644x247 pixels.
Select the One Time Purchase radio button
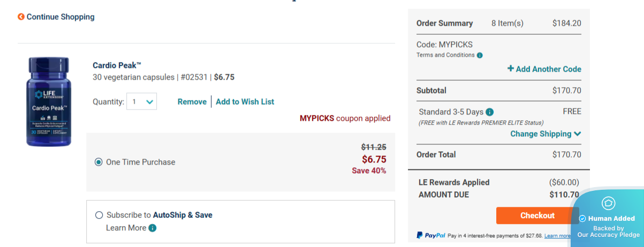coord(99,162)
